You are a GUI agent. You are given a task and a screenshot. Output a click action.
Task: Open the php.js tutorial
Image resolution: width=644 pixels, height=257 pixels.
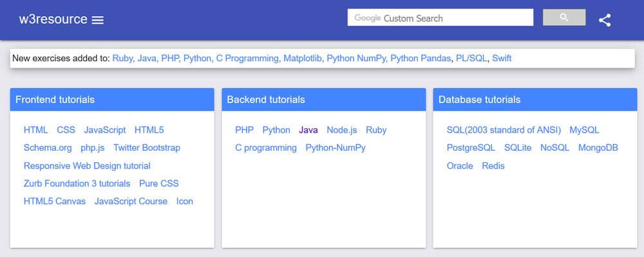[x=92, y=148]
